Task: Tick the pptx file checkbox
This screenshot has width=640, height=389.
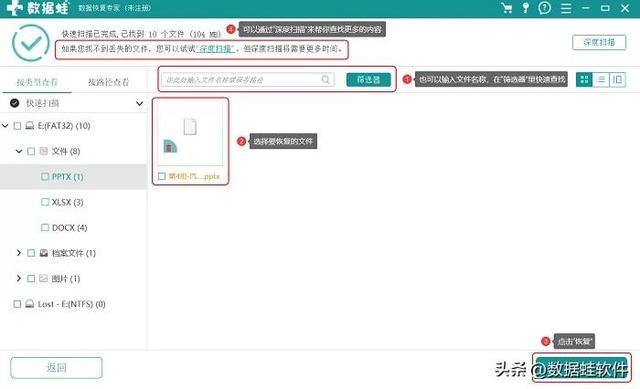Action: coord(162,176)
